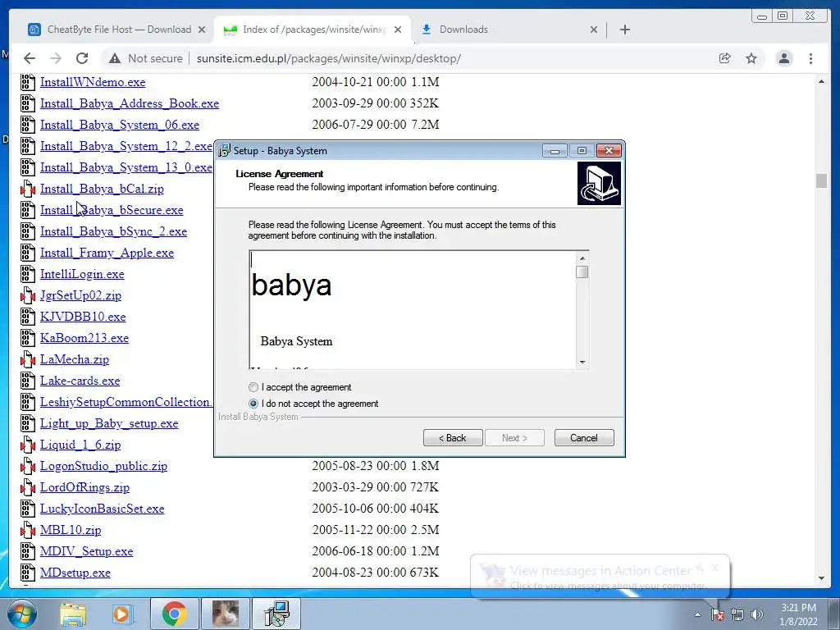
Task: Open Chrome three-dot menu
Action: (x=811, y=58)
